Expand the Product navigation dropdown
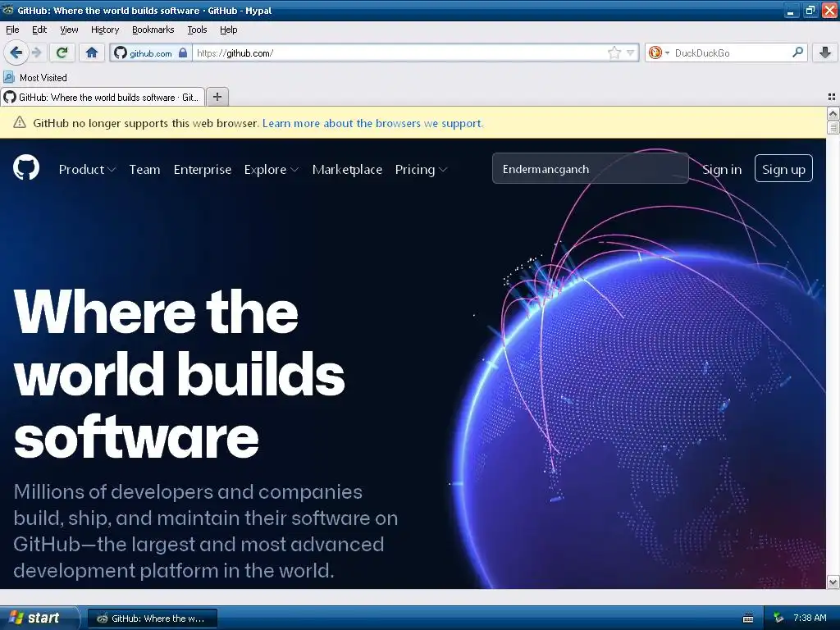 [87, 169]
